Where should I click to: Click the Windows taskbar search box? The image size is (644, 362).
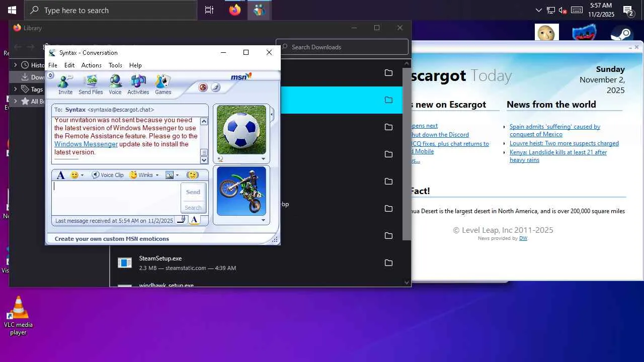111,10
